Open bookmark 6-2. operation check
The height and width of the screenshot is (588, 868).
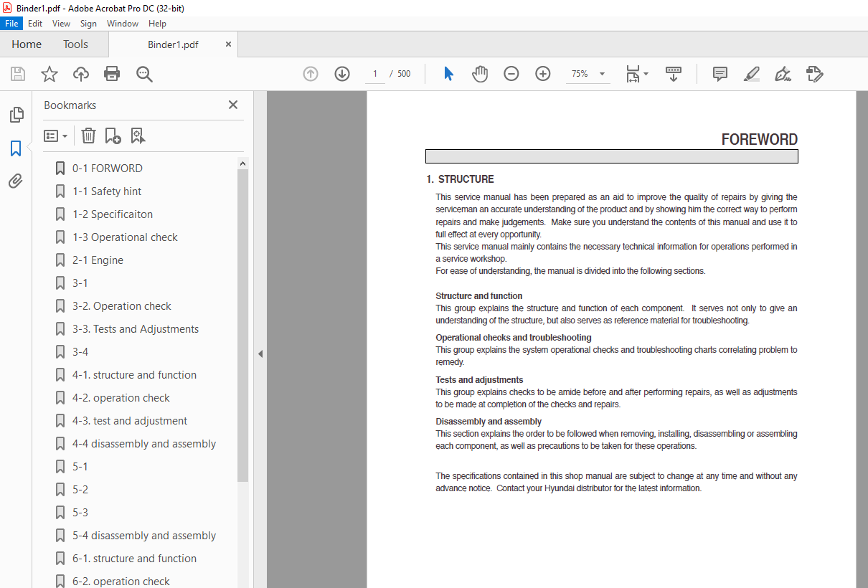[x=121, y=581]
